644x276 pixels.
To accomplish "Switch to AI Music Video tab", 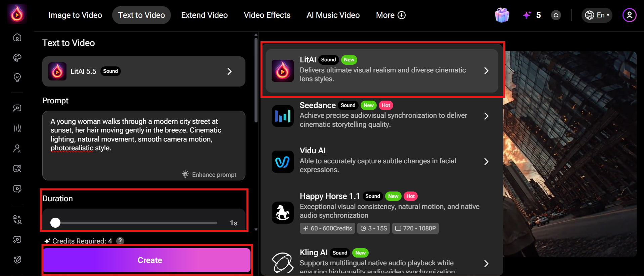I will click(333, 15).
